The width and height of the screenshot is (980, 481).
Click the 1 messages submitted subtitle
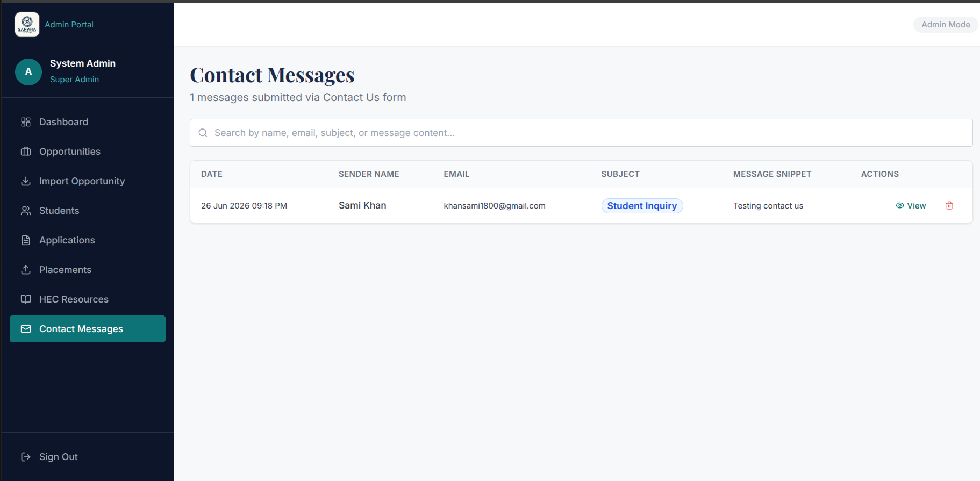[x=298, y=97]
